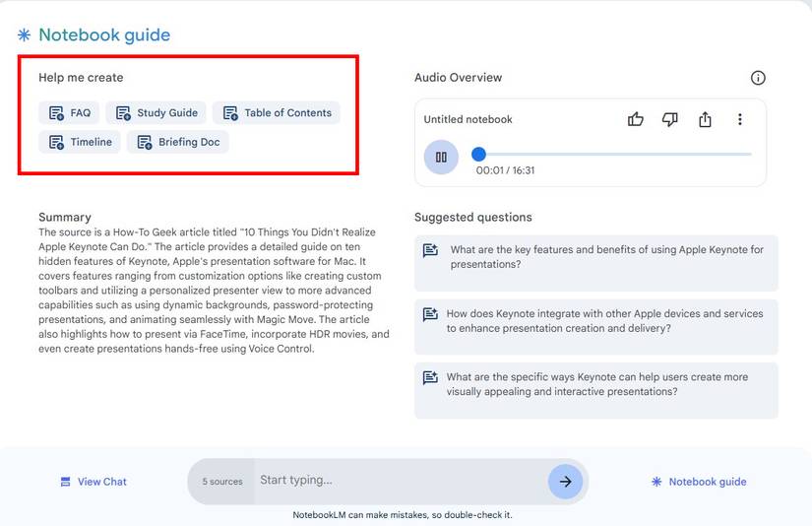The image size is (812, 526).
Task: Click the 5 sources chip
Action: [222, 482]
